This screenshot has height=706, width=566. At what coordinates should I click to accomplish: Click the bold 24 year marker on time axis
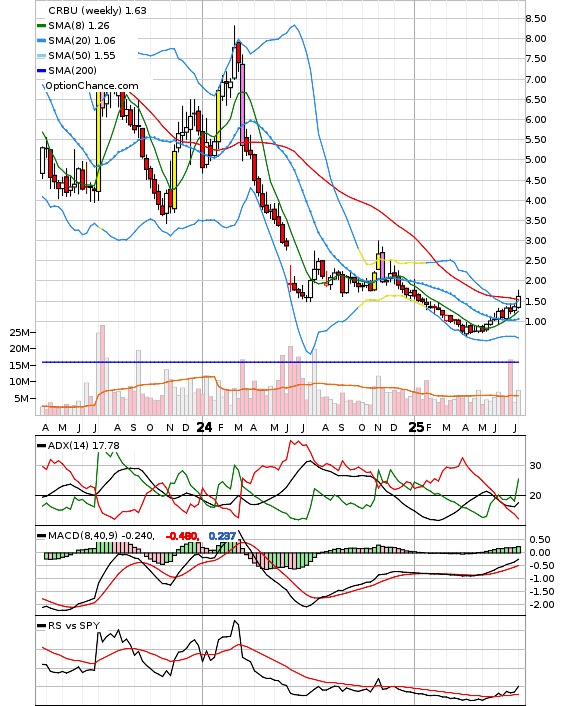click(x=204, y=427)
